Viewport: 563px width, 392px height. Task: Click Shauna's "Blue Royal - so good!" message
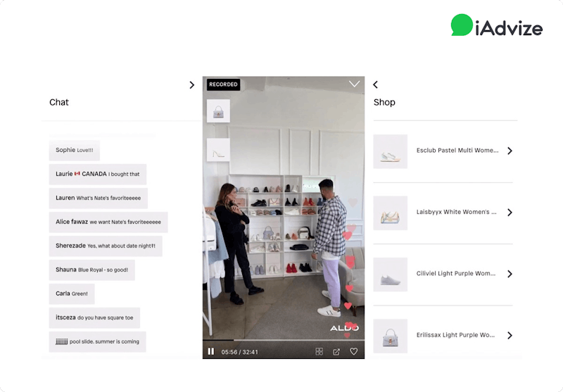click(x=92, y=270)
